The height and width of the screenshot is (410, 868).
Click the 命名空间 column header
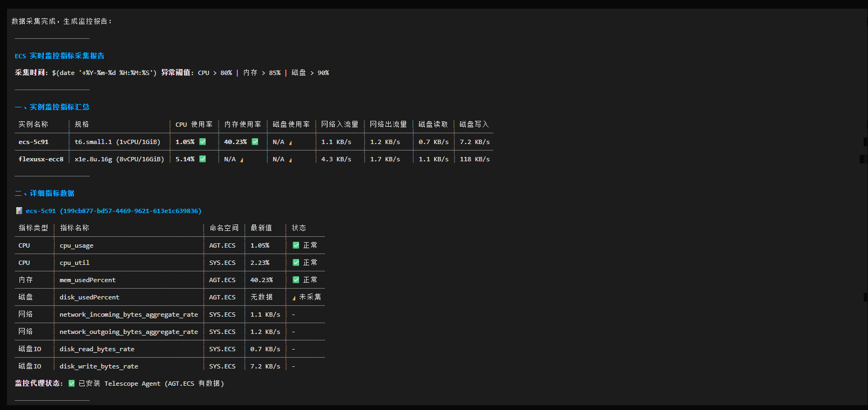[x=224, y=228]
